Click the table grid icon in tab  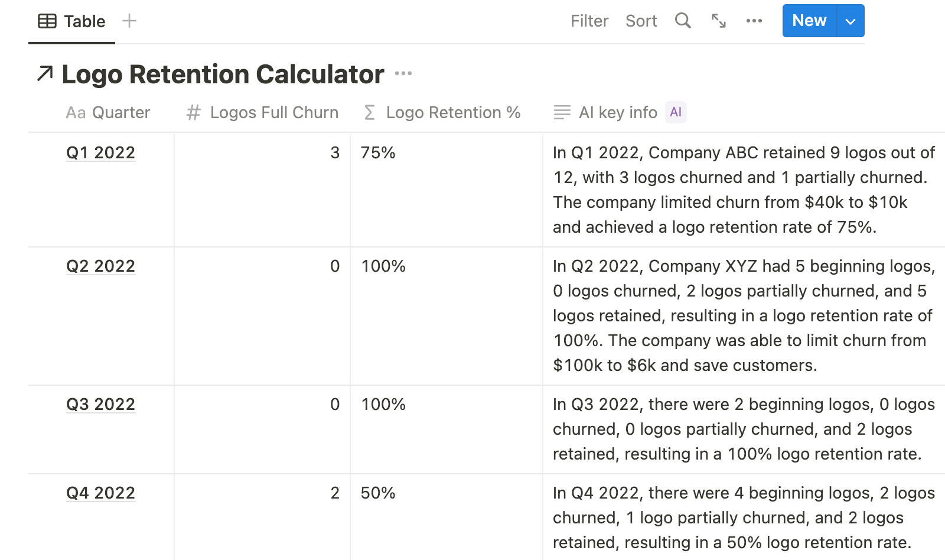pos(47,21)
